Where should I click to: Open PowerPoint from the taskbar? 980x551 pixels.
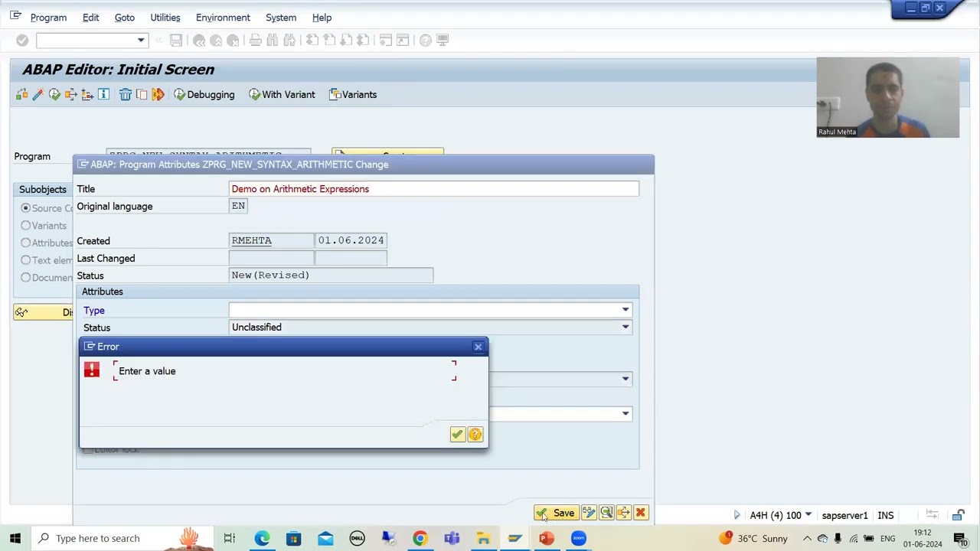click(547, 539)
